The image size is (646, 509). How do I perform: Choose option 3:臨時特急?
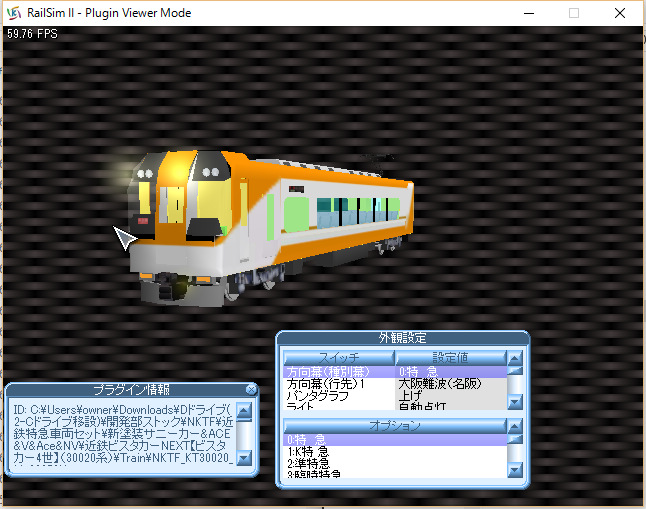(395, 474)
